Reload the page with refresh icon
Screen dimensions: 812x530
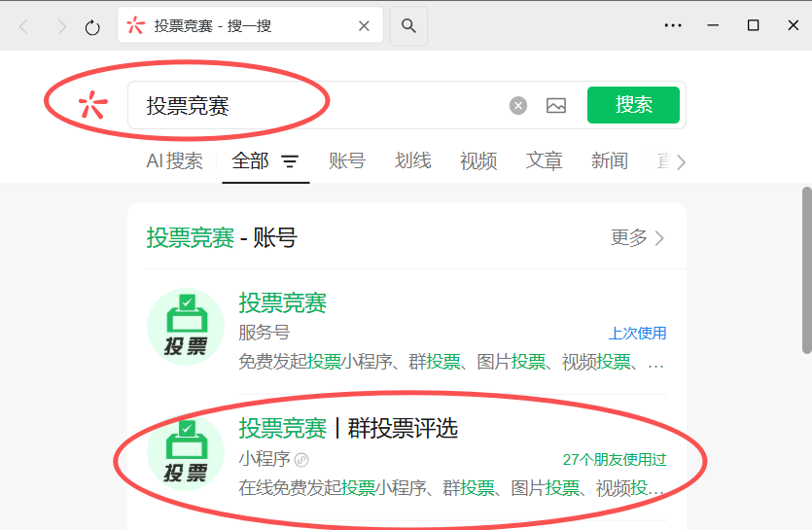coord(92,26)
